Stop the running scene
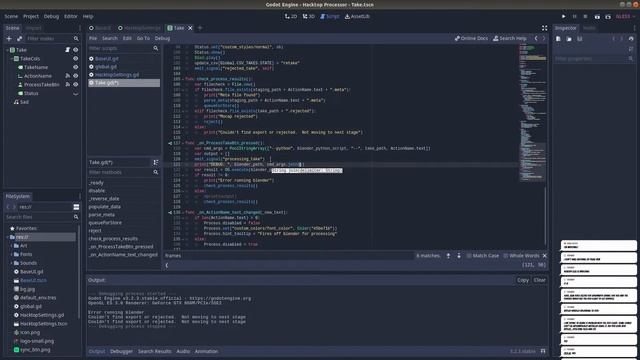This screenshot has width=640, height=360. [585, 16]
